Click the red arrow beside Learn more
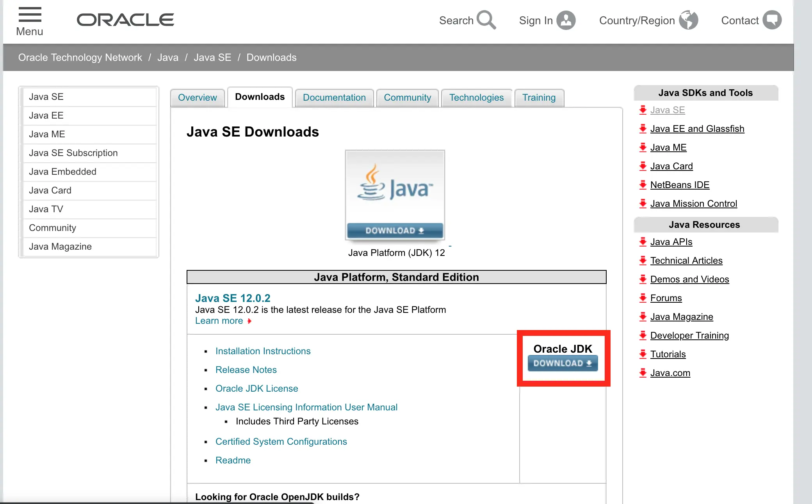Image resolution: width=812 pixels, height=504 pixels. click(x=249, y=321)
